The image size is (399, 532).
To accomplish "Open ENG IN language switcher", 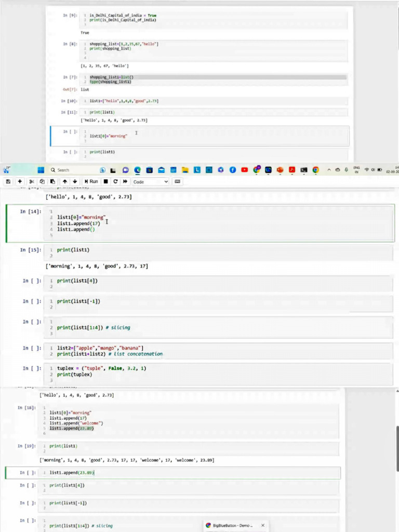I will pos(356,170).
